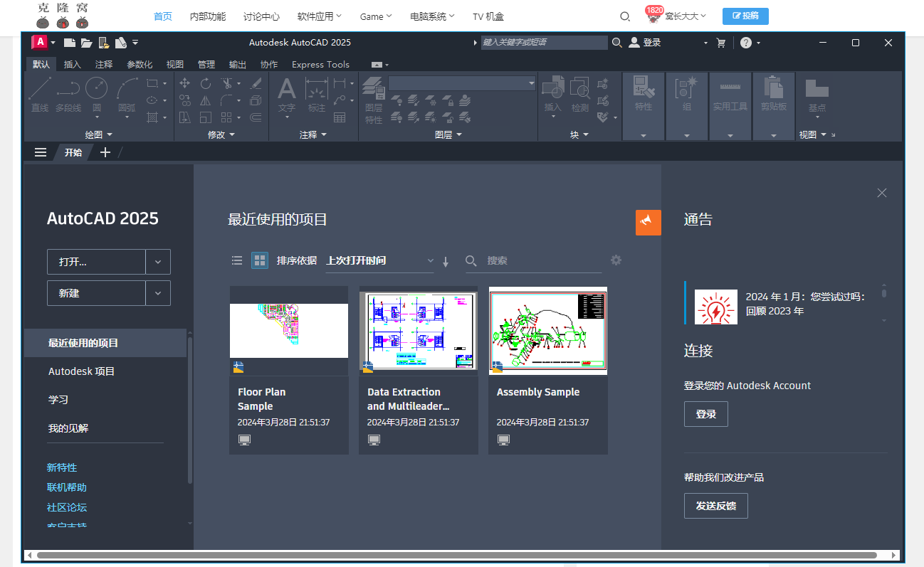The width and height of the screenshot is (924, 567).
Task: Open the shopping cart icon in title bar
Action: [x=720, y=43]
